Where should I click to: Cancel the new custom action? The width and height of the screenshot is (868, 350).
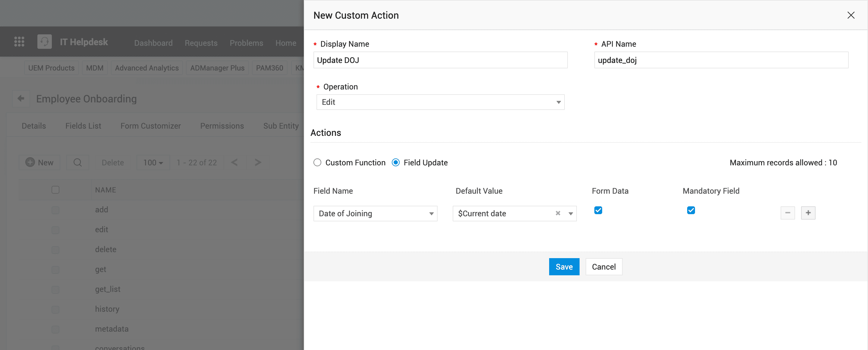(603, 267)
